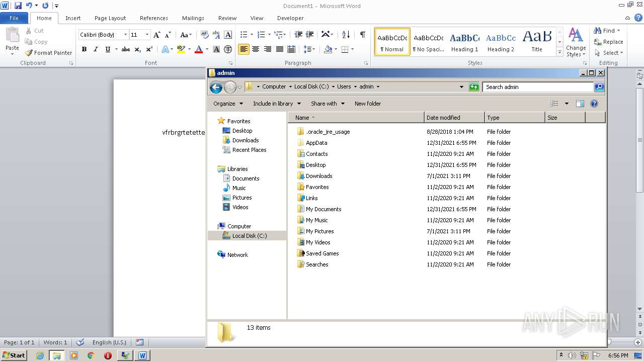Toggle Center alignment button
The width and height of the screenshot is (644, 362).
[256, 49]
